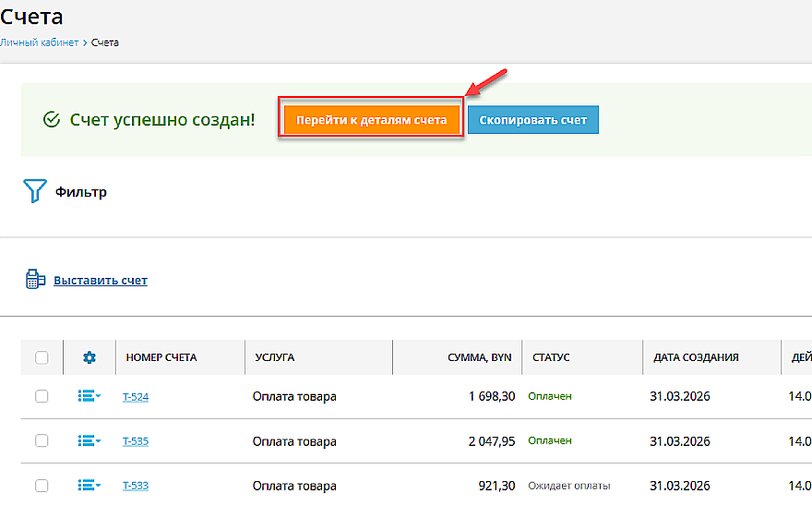Click the filter funnel icon

tap(34, 191)
